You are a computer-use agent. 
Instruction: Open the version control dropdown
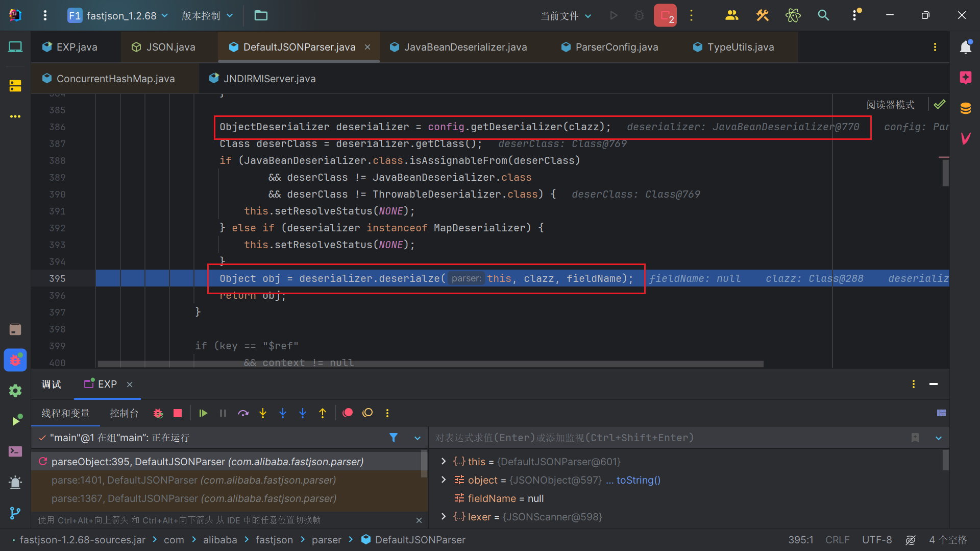coord(207,15)
